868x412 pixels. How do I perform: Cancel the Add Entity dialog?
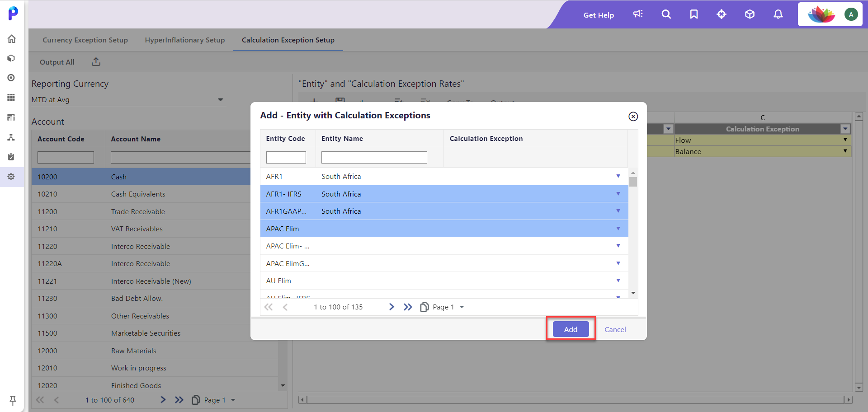pyautogui.click(x=615, y=329)
